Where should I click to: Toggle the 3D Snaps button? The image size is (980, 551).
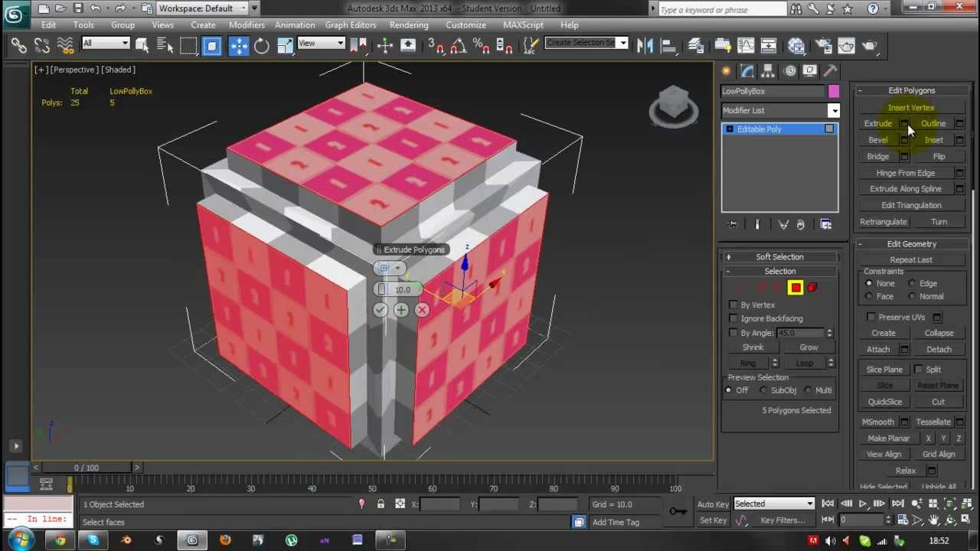[435, 46]
